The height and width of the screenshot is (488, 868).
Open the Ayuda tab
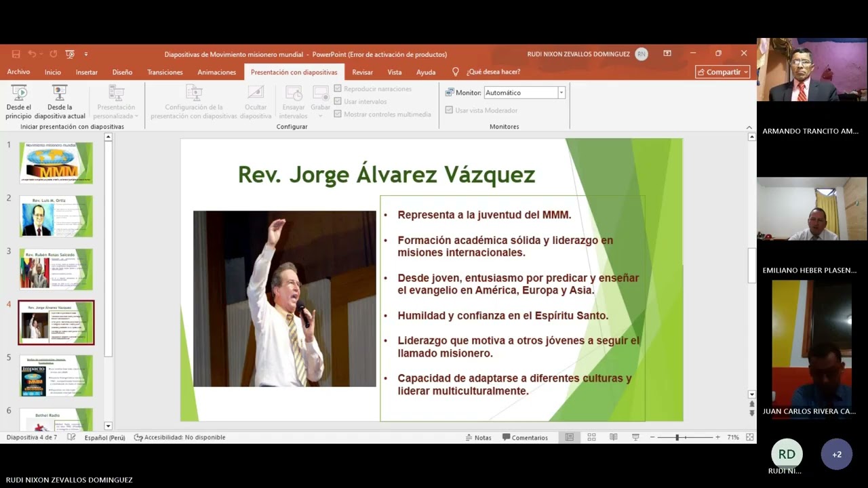click(426, 72)
